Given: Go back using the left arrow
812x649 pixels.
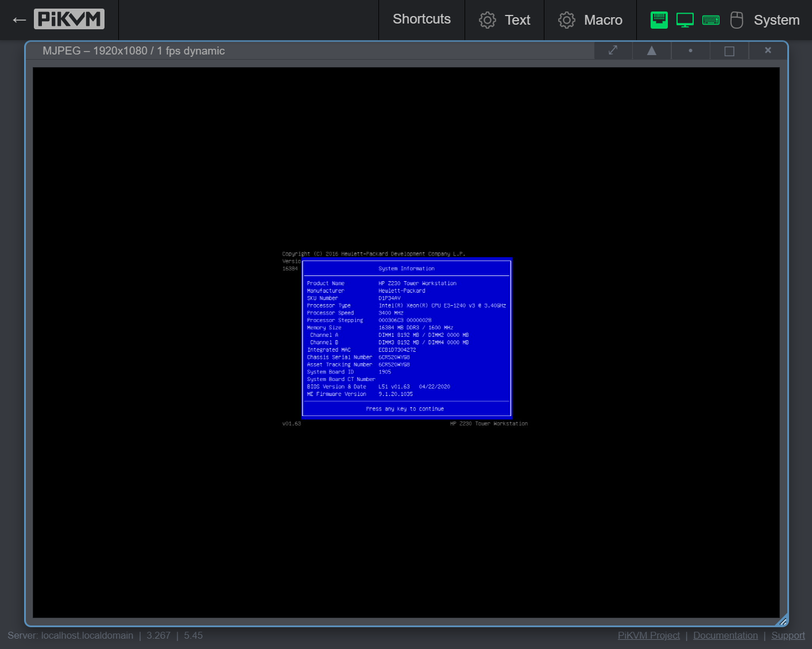Looking at the screenshot, I should (19, 20).
